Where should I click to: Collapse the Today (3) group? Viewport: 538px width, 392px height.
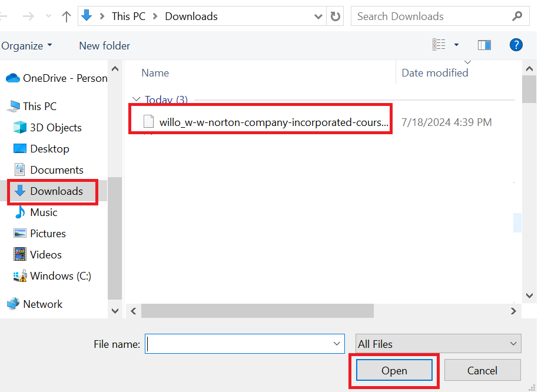(x=137, y=99)
